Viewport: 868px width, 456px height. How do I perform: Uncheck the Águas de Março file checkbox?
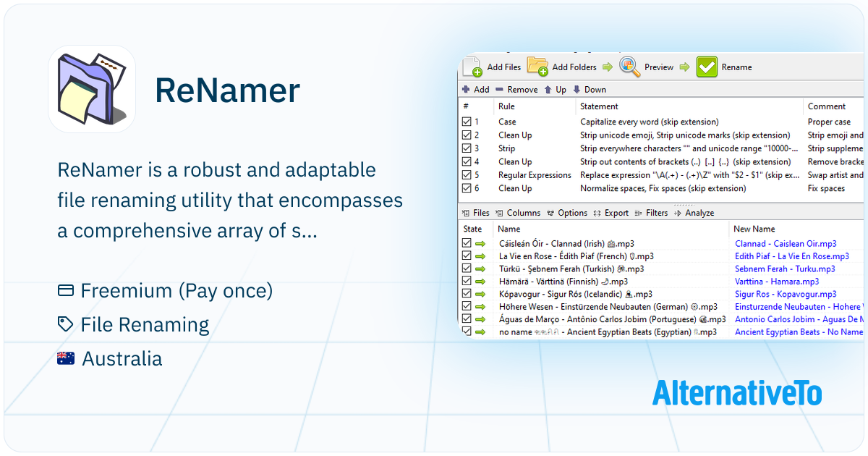(x=467, y=319)
